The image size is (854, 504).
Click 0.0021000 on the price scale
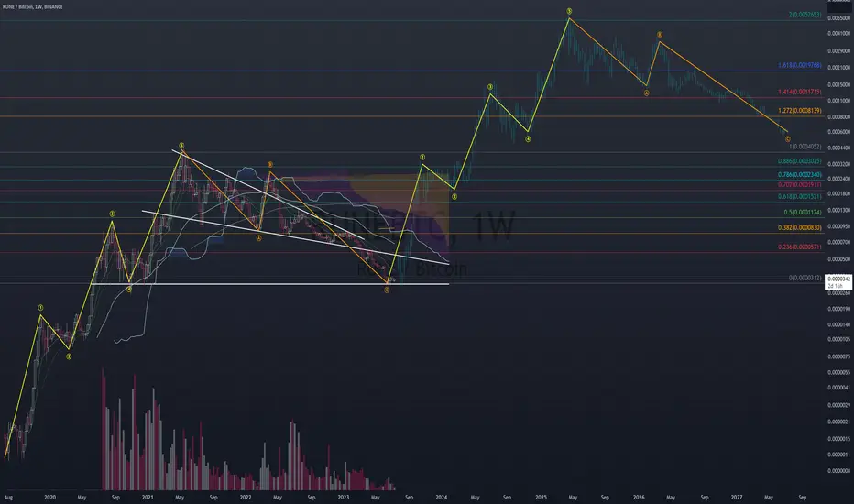click(838, 68)
